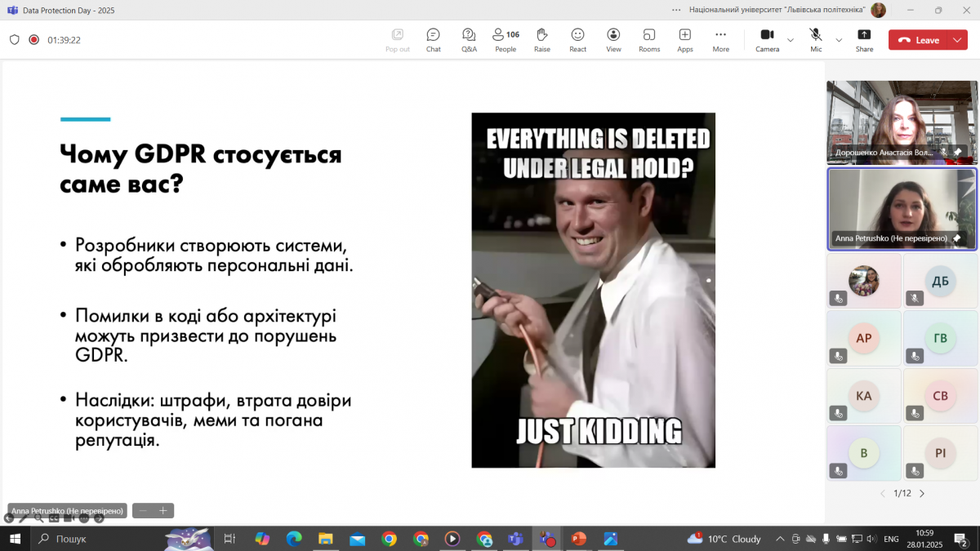Click the Share screen icon
The image size is (980, 551).
click(x=864, y=39)
